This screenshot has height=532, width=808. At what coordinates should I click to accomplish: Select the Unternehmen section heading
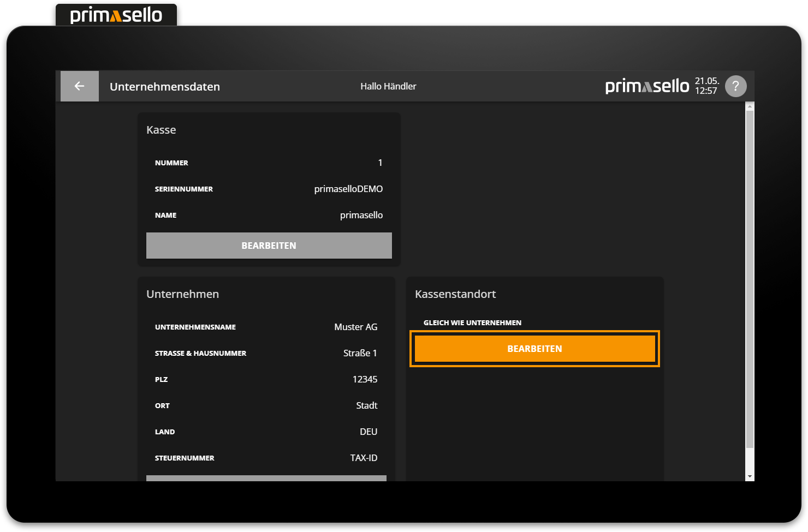click(182, 294)
